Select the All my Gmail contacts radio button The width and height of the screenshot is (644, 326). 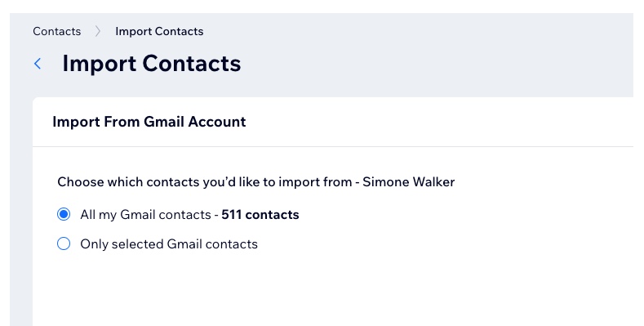(64, 214)
